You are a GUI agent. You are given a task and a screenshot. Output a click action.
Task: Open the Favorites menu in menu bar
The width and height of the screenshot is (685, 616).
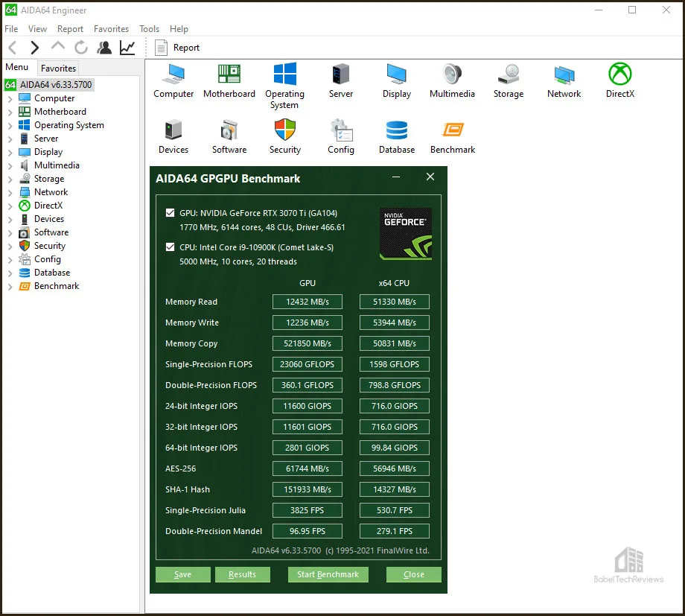tap(112, 29)
